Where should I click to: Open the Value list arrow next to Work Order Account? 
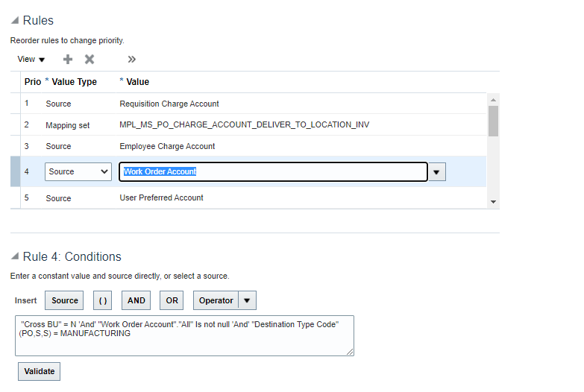(x=436, y=172)
